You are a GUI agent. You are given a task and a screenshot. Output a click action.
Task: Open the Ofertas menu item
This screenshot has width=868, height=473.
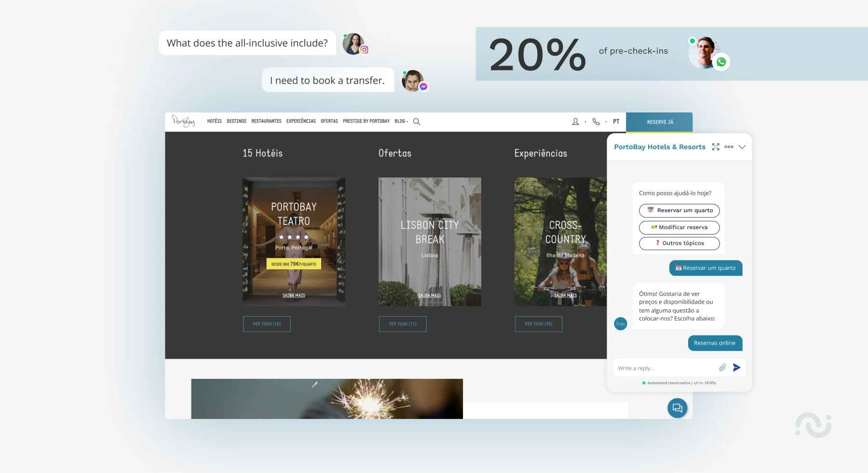pyautogui.click(x=329, y=121)
